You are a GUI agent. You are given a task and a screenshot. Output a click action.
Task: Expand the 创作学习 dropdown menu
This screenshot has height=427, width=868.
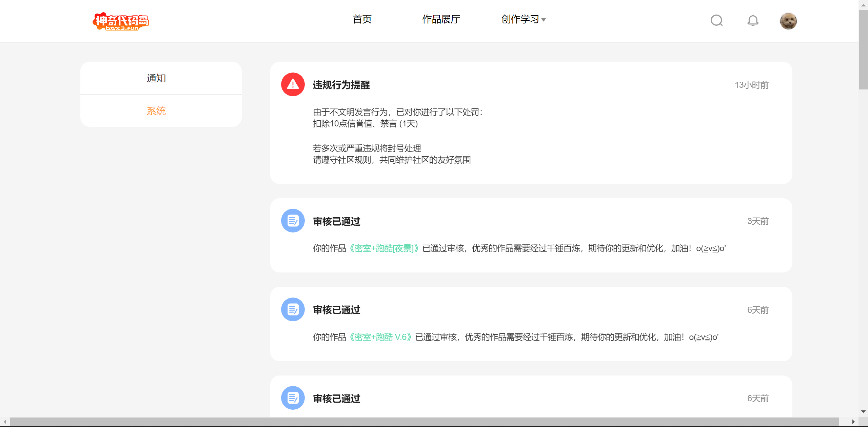(524, 19)
